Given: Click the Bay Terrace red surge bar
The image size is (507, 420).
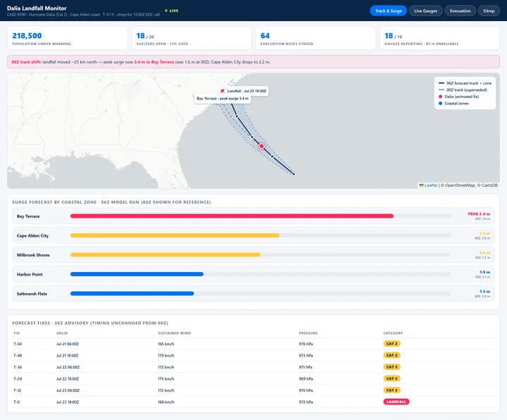Looking at the screenshot, I should [232, 216].
